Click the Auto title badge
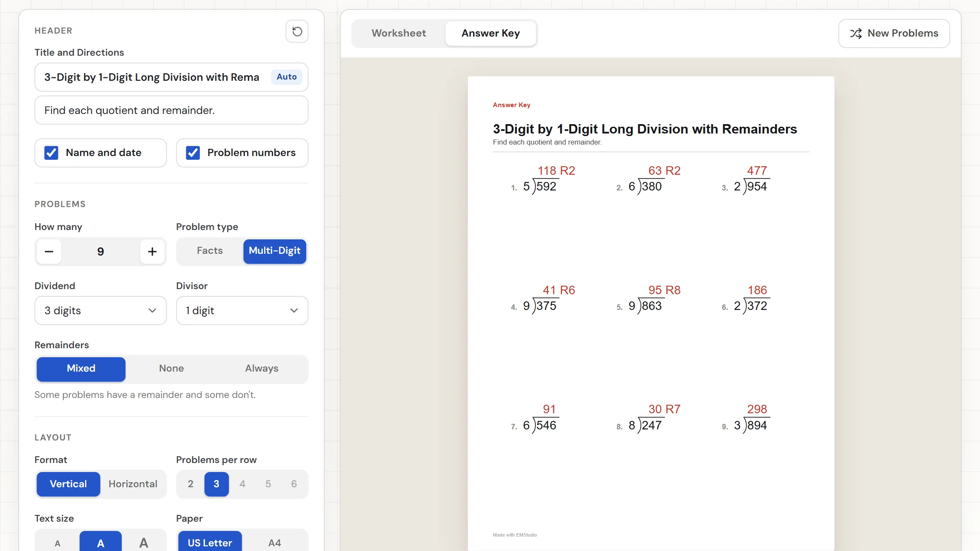980x551 pixels. click(x=287, y=77)
